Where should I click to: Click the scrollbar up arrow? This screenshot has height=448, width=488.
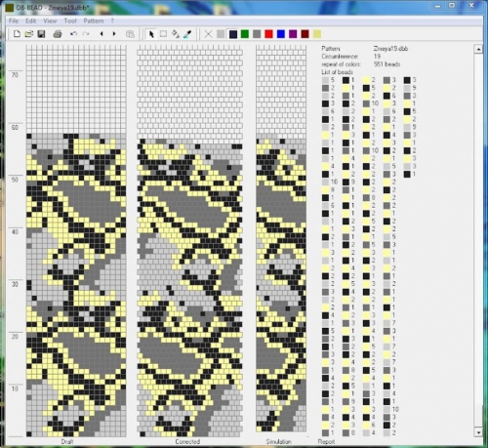tap(478, 49)
